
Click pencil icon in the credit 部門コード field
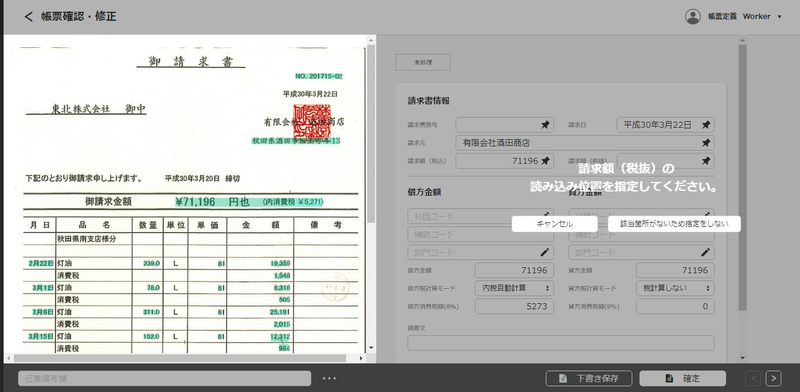pos(706,252)
